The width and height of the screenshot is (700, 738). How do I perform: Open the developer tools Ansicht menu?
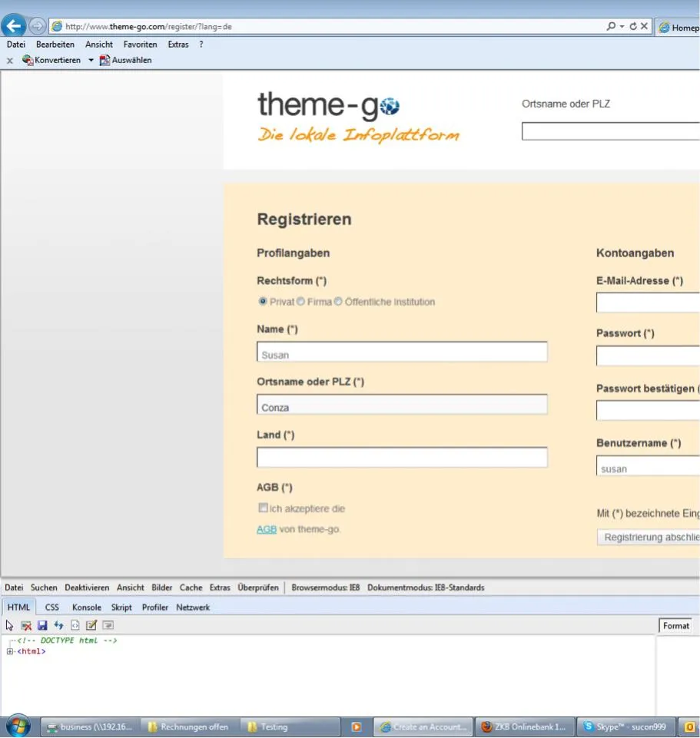click(x=131, y=587)
